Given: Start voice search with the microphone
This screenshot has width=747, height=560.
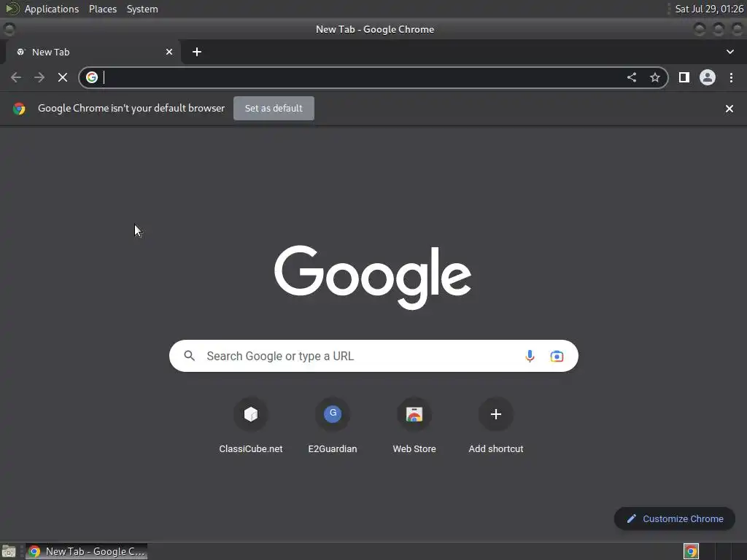Looking at the screenshot, I should coord(530,356).
